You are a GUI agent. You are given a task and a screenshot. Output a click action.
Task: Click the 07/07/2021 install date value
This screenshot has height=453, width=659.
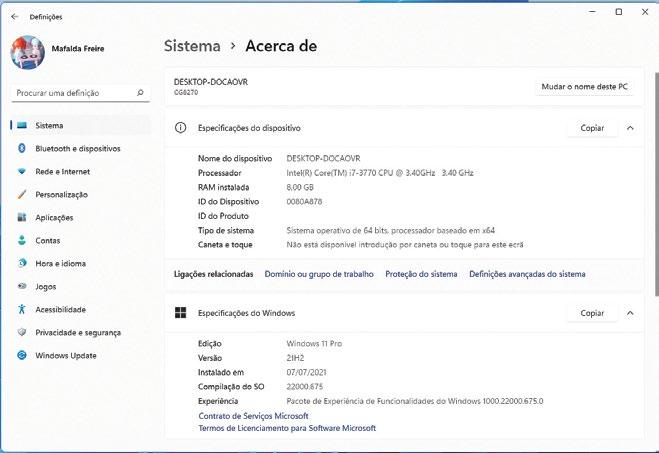coord(306,372)
